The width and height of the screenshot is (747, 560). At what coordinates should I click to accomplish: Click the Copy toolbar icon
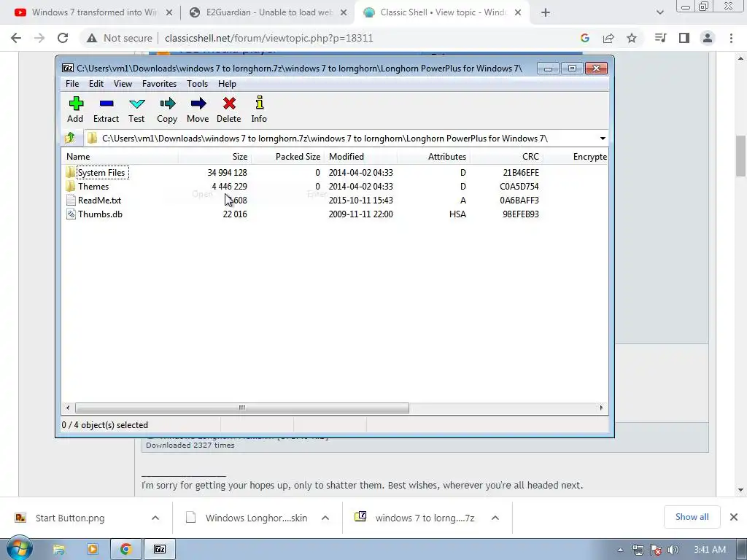pyautogui.click(x=167, y=104)
